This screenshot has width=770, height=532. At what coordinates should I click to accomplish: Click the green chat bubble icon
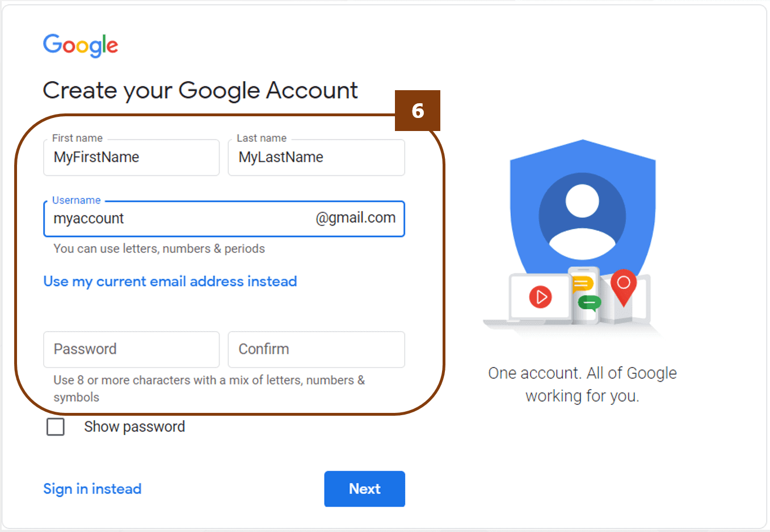(590, 303)
